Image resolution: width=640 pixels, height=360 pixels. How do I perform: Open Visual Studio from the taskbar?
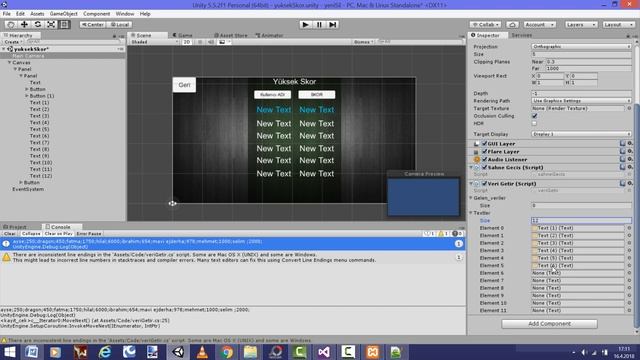324,352
